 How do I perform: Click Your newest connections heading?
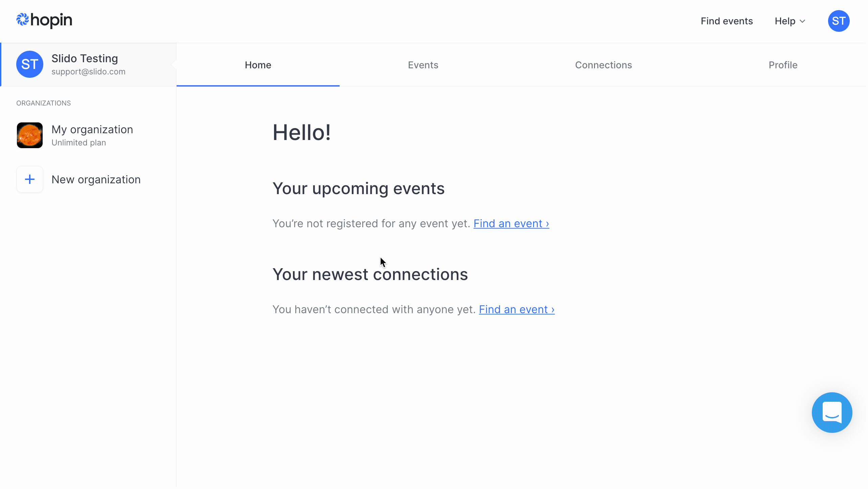click(370, 274)
